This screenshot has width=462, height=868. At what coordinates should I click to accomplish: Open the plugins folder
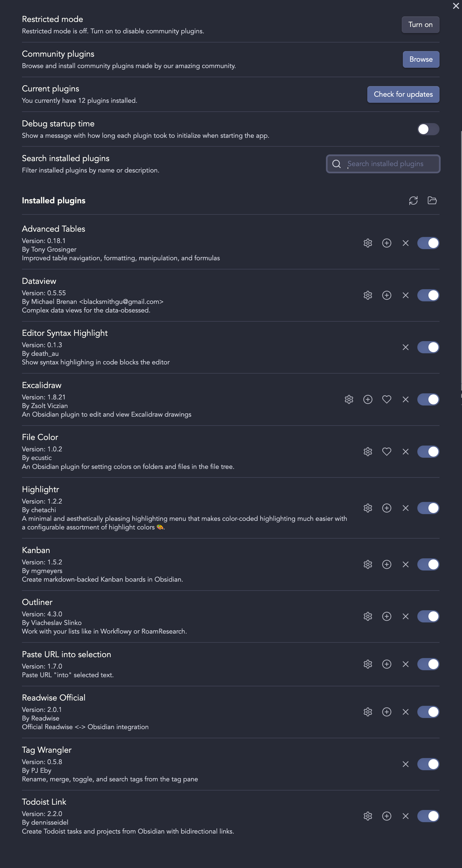(x=432, y=201)
